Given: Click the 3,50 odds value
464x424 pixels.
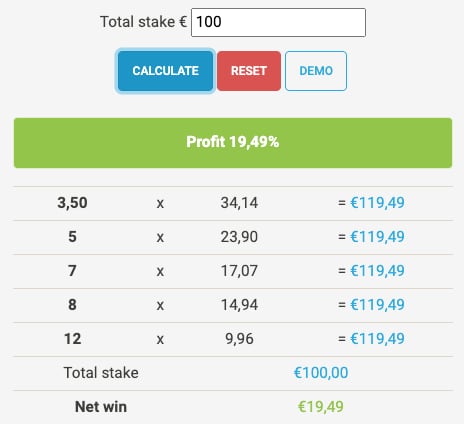Looking at the screenshot, I should [x=72, y=203].
